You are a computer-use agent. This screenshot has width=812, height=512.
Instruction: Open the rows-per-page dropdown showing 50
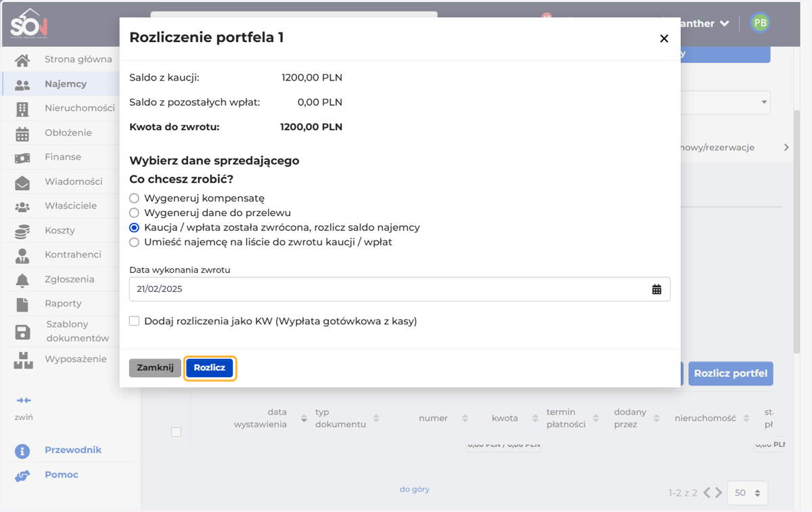point(748,493)
